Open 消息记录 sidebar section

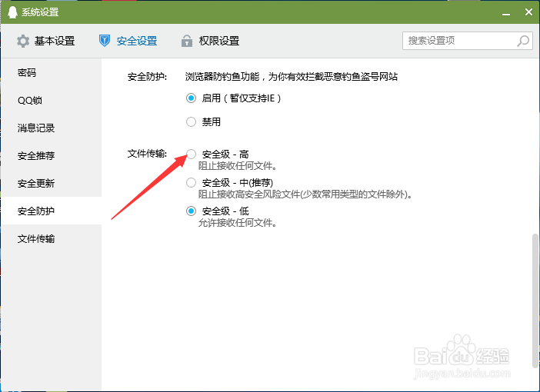point(51,128)
